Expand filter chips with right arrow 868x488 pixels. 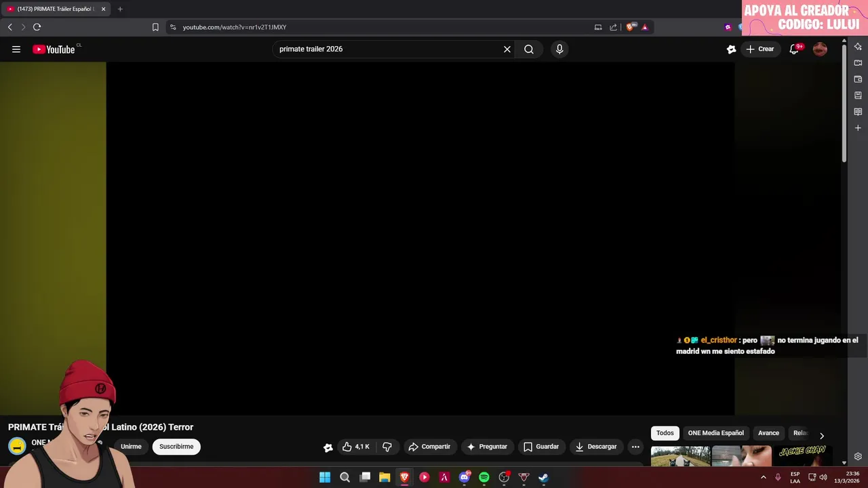click(x=822, y=436)
